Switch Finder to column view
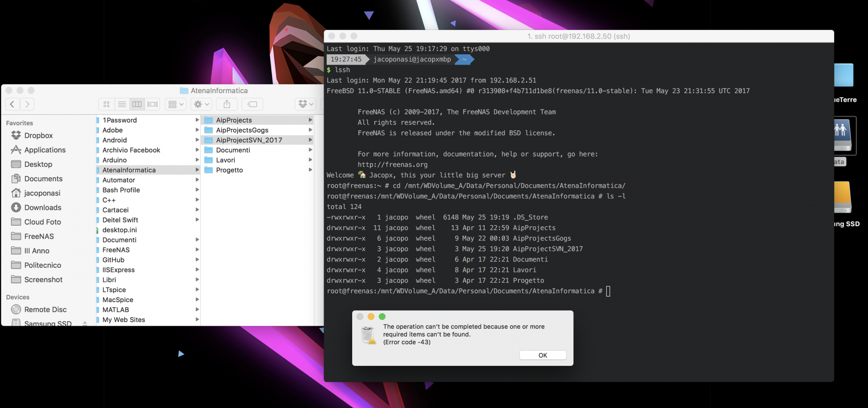Viewport: 868px width, 408px height. (137, 104)
